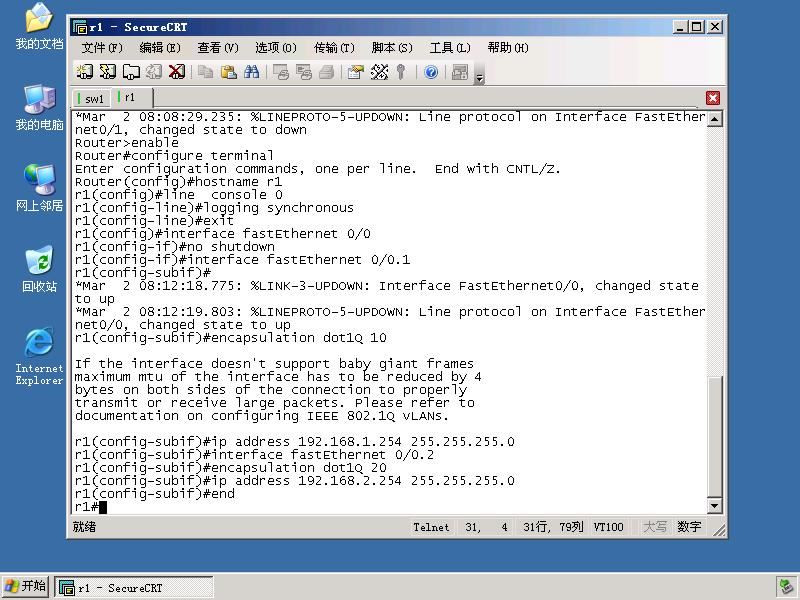Screen dimensions: 800x600
Task: Select 网上邻居 desktop icon
Action: (x=39, y=189)
